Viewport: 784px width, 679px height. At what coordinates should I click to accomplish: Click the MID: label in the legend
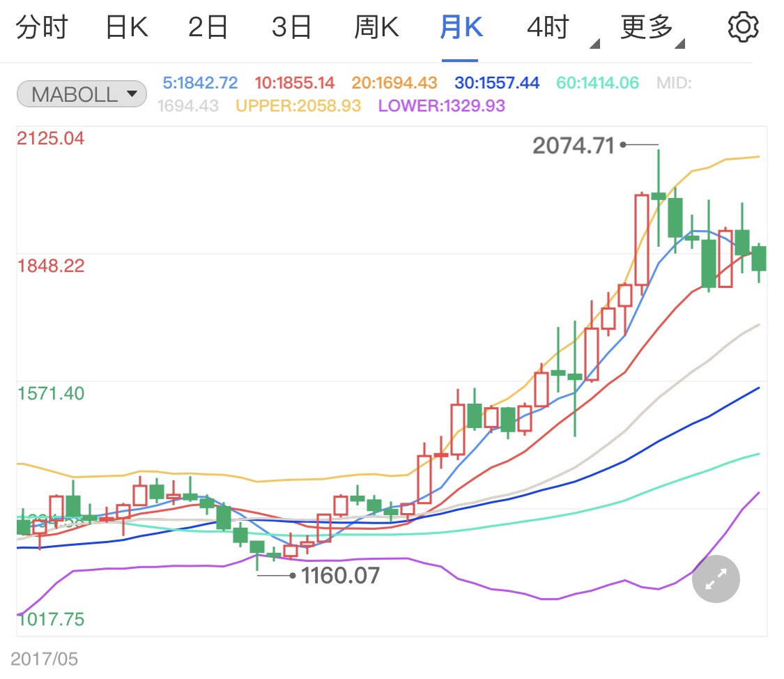click(674, 82)
